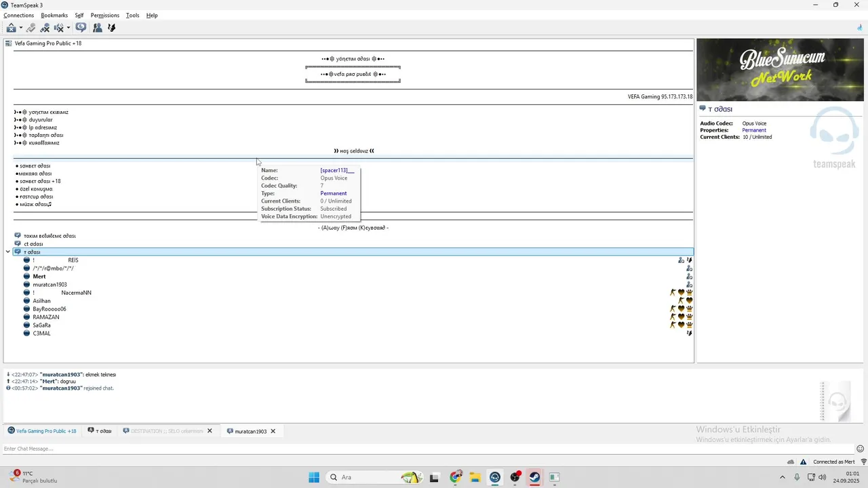This screenshot has width=868, height=488.
Task: Open the contacts manager toolbar icon
Action: click(98, 28)
